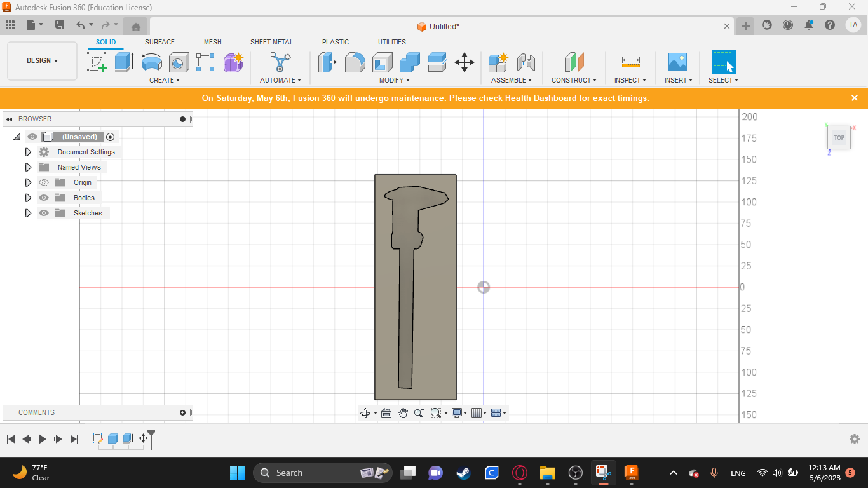Click the Insert image icon
This screenshot has width=868, height=488.
(677, 62)
